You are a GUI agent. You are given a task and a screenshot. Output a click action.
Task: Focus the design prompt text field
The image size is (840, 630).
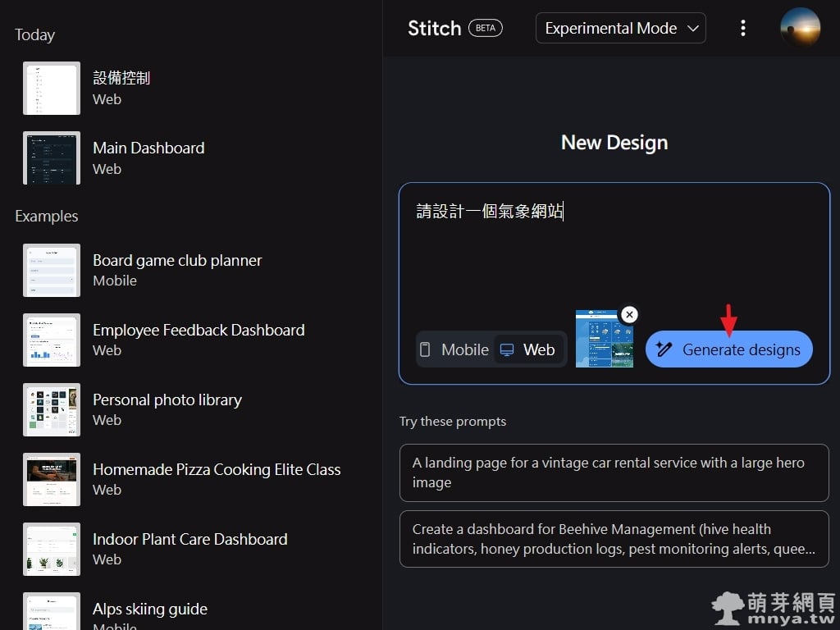614,254
